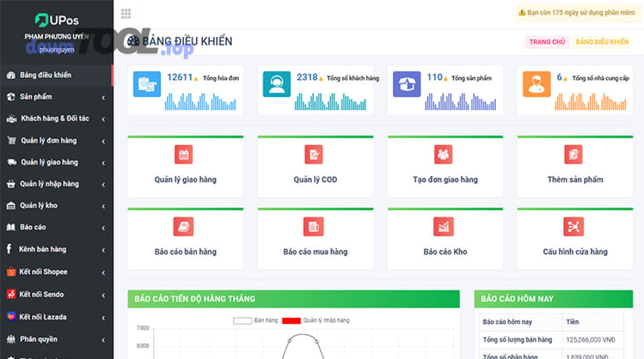The width and height of the screenshot is (644, 359).
Task: Click the Báo cáo Kho chart icon
Action: (x=444, y=227)
